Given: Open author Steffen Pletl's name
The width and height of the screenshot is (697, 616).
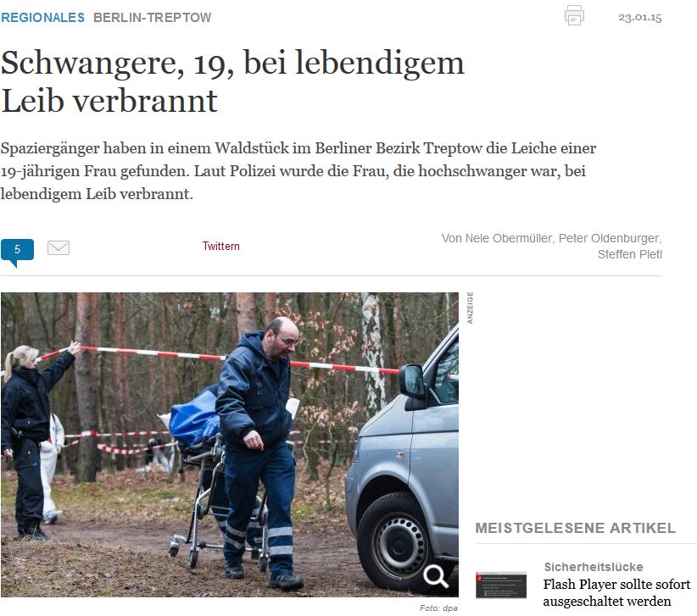Looking at the screenshot, I should pos(629,254).
